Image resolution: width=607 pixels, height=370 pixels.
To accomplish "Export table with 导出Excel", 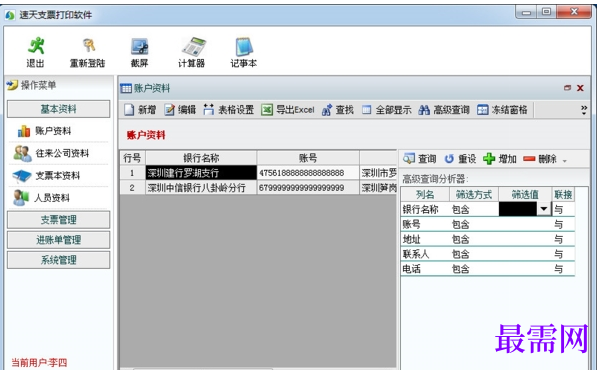I will [288, 110].
